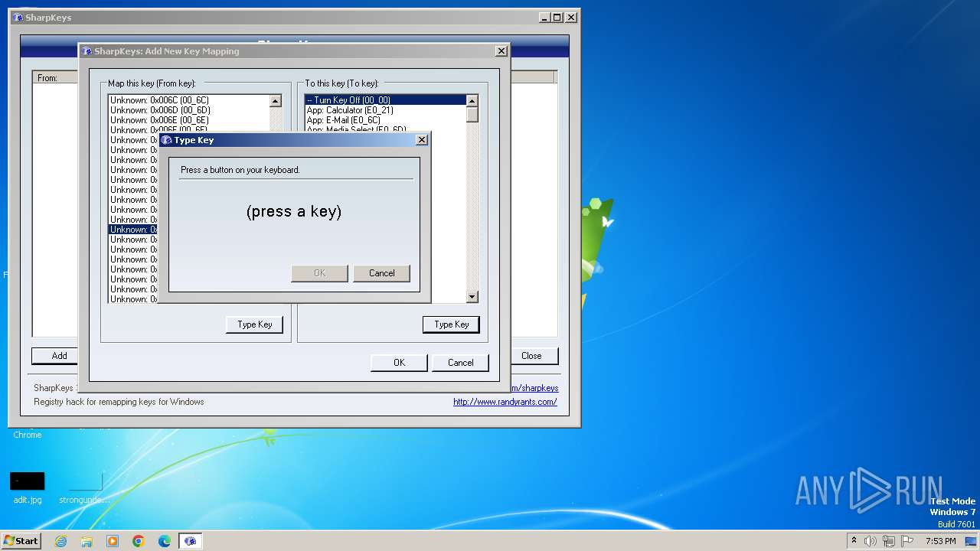This screenshot has width=980, height=551.
Task: Launch Google Chrome from the taskbar
Action: 139,541
